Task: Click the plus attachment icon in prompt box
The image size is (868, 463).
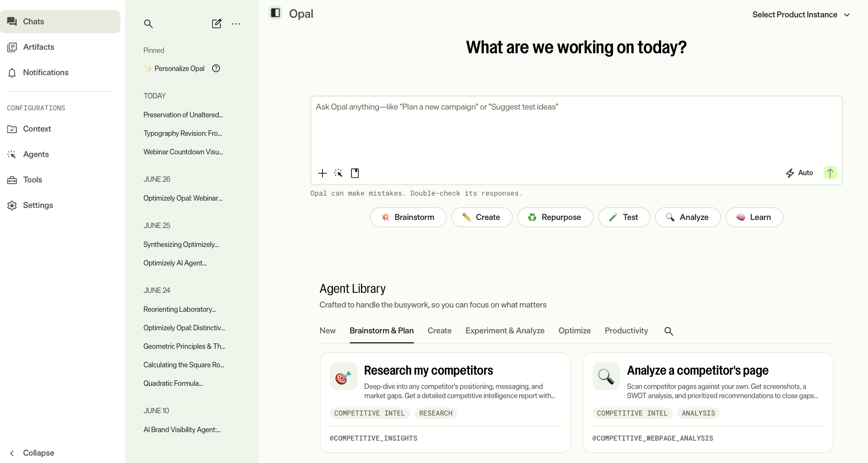Action: 323,173
